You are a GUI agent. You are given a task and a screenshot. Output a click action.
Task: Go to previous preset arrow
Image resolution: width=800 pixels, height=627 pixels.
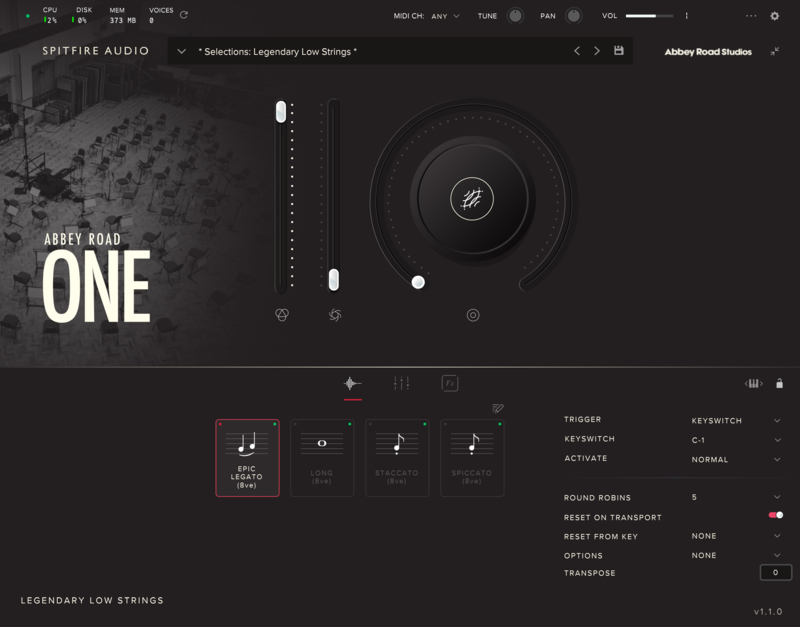pos(577,51)
